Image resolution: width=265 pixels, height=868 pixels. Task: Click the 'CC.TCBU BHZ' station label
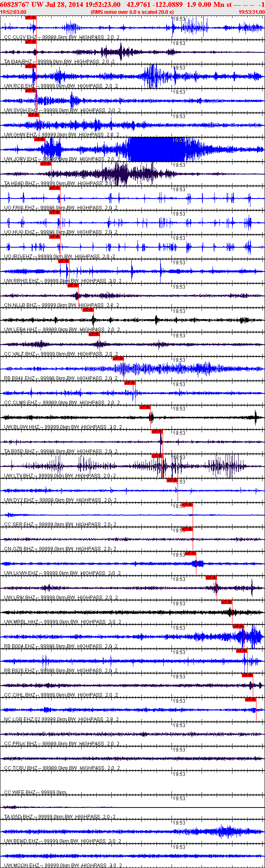20,768
